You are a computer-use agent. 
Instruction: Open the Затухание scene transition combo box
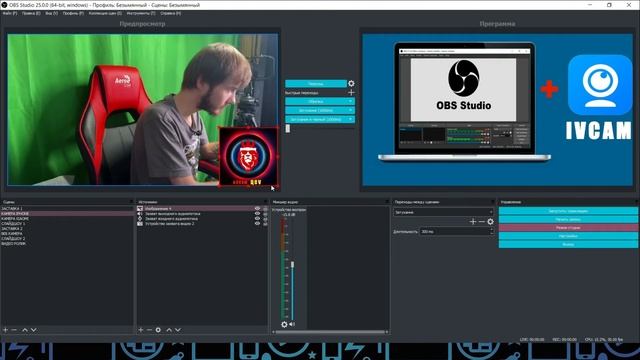[443, 212]
